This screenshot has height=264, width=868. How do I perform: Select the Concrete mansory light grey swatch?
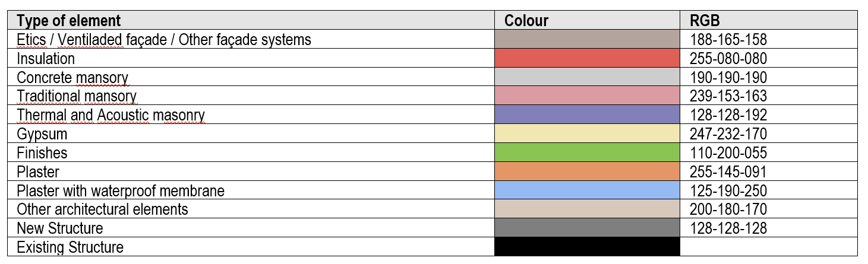(x=587, y=77)
